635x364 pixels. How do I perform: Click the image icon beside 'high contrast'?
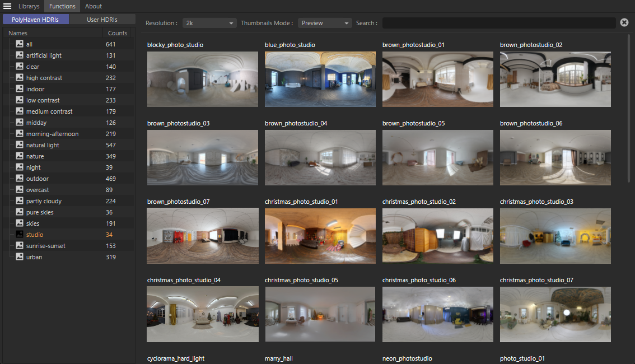coord(20,77)
